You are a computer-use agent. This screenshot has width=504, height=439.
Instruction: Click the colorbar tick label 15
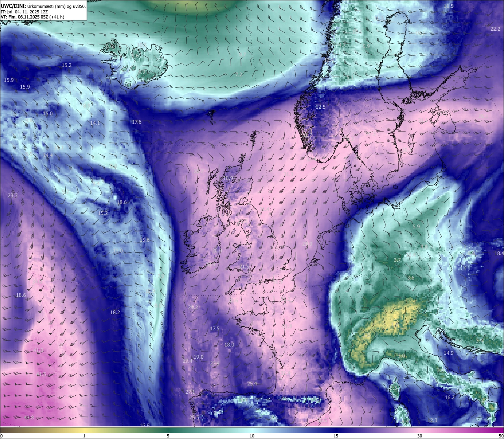point(336,436)
